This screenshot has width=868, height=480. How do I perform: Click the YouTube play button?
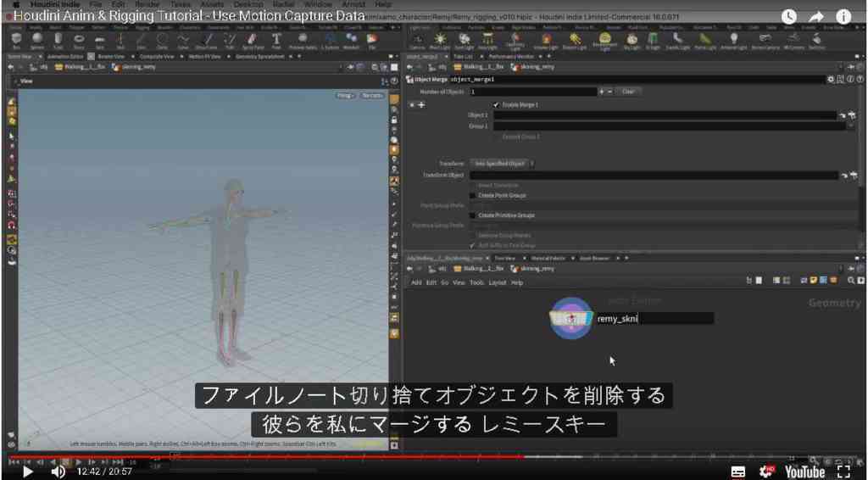pyautogui.click(x=27, y=472)
